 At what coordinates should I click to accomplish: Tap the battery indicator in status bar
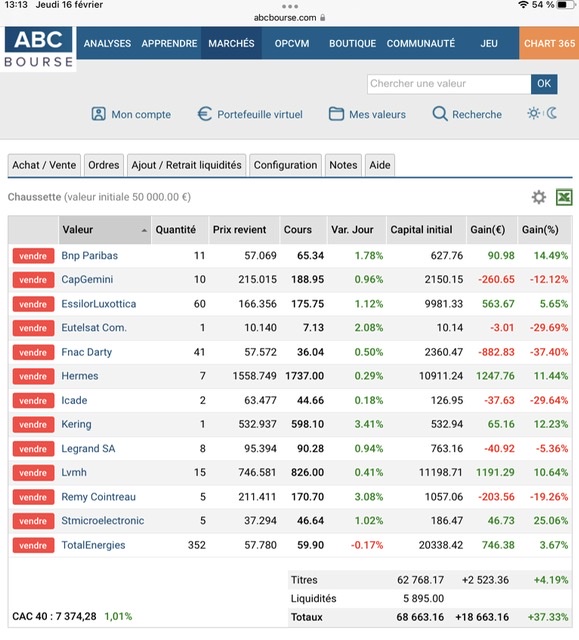coord(565,5)
